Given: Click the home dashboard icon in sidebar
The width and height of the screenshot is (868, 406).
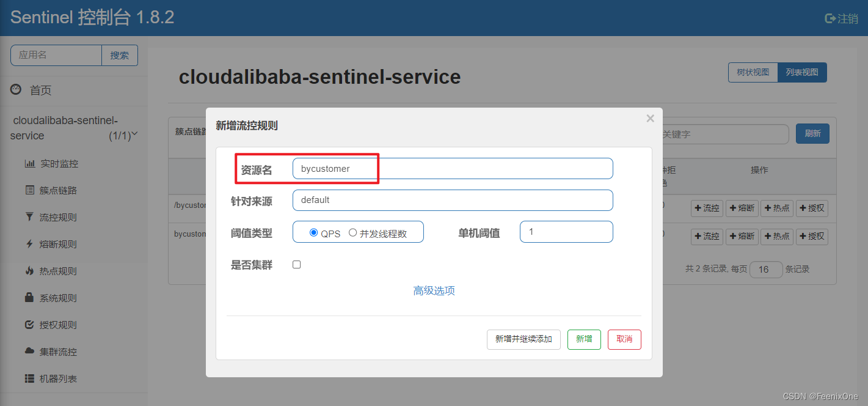Looking at the screenshot, I should 16,90.
